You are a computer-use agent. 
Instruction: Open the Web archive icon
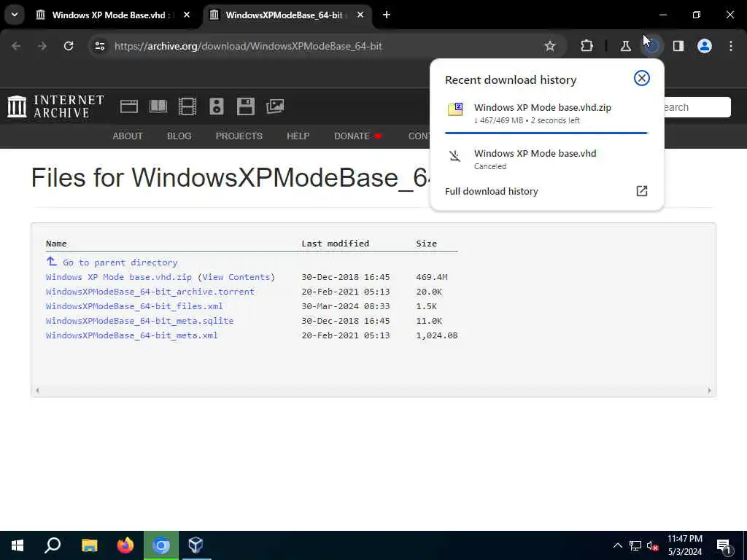pos(128,106)
